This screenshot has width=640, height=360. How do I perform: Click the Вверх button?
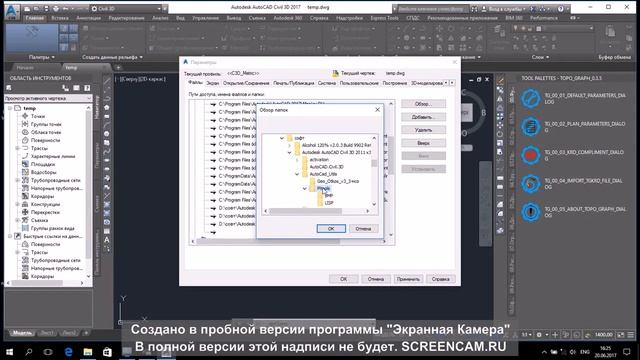pyautogui.click(x=423, y=143)
